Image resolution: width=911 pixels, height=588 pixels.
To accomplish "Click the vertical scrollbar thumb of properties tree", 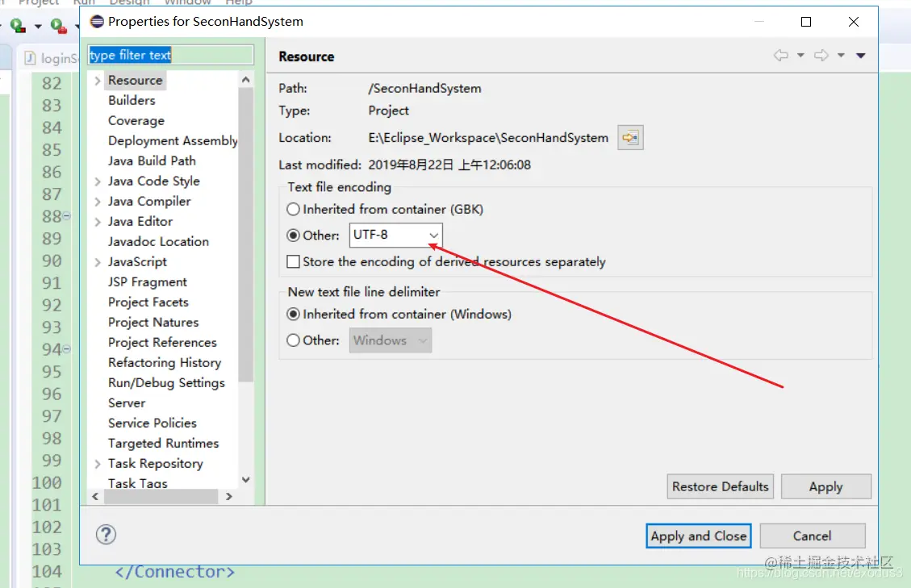I will (246, 235).
